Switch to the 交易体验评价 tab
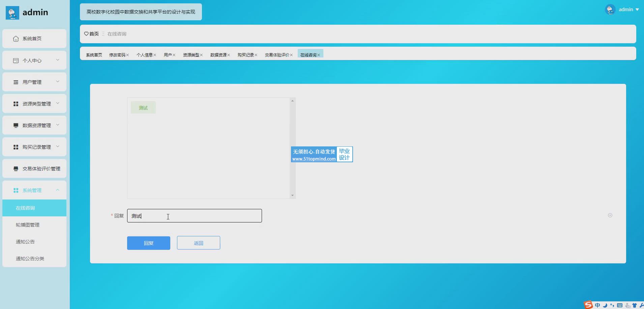 coord(277,55)
